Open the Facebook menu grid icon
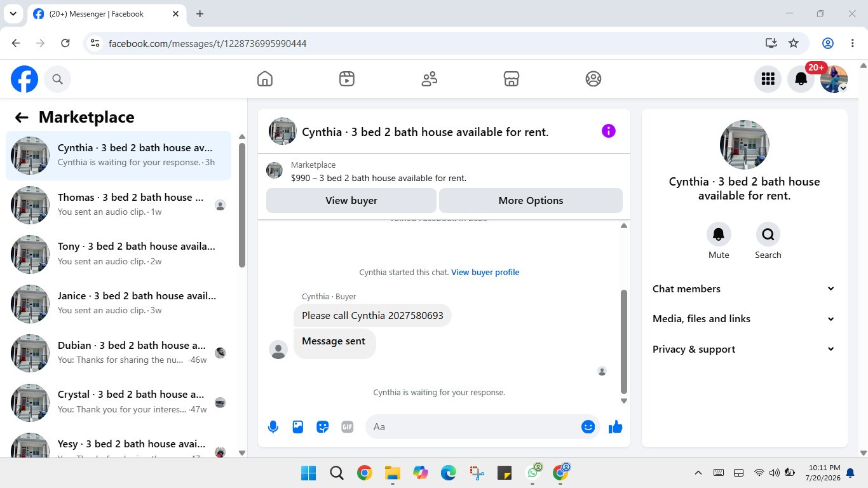868x488 pixels. [768, 79]
